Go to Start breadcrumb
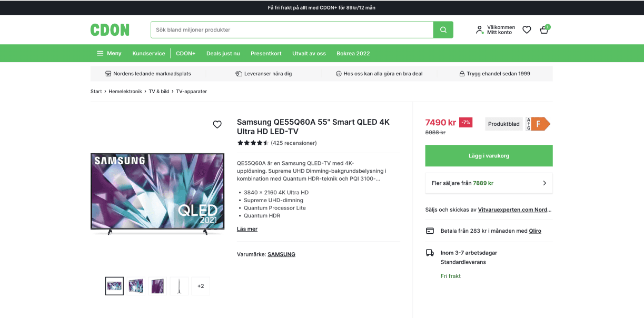Screen dimensions: 644x318 (x=96, y=92)
